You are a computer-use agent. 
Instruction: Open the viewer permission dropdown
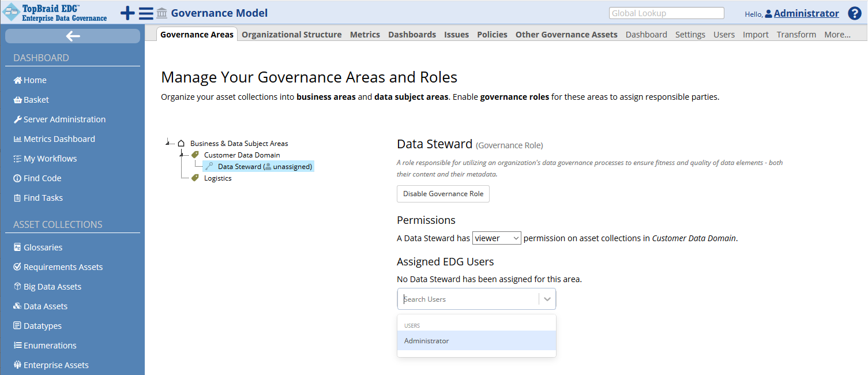point(496,238)
